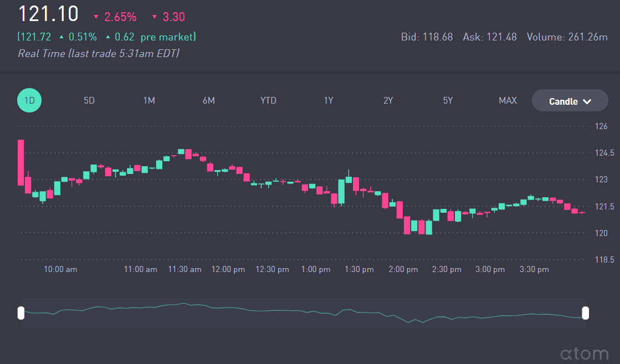Switch chart to YTD range
The height and width of the screenshot is (364, 620).
268,100
